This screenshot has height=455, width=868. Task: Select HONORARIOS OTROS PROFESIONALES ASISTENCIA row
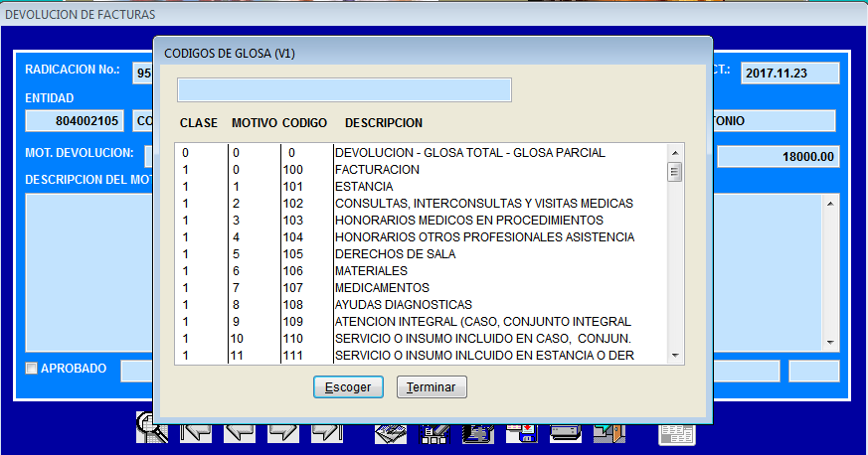421,237
